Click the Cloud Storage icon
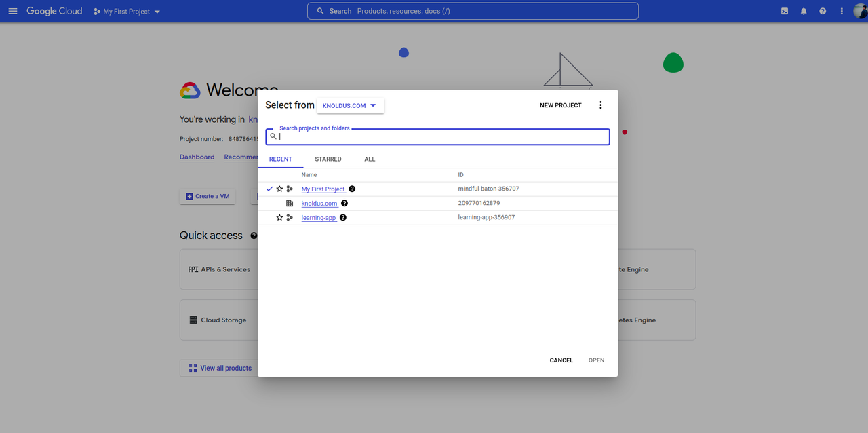This screenshot has width=868, height=433. point(193,320)
